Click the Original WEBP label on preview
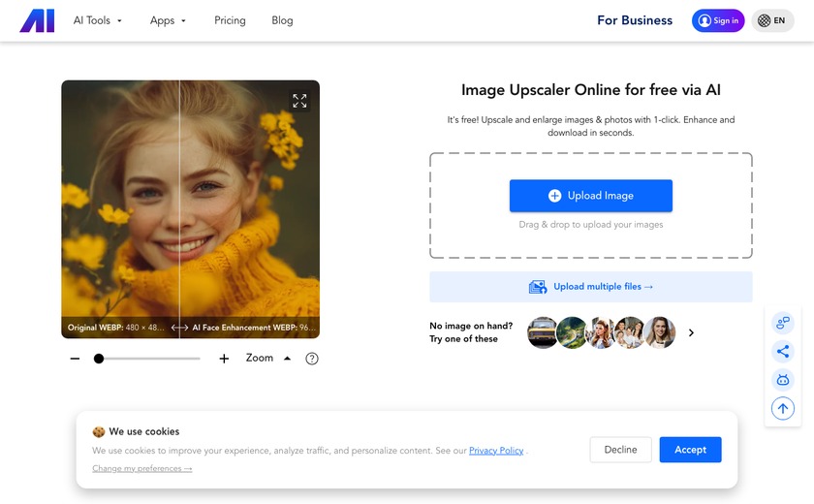 click(115, 328)
